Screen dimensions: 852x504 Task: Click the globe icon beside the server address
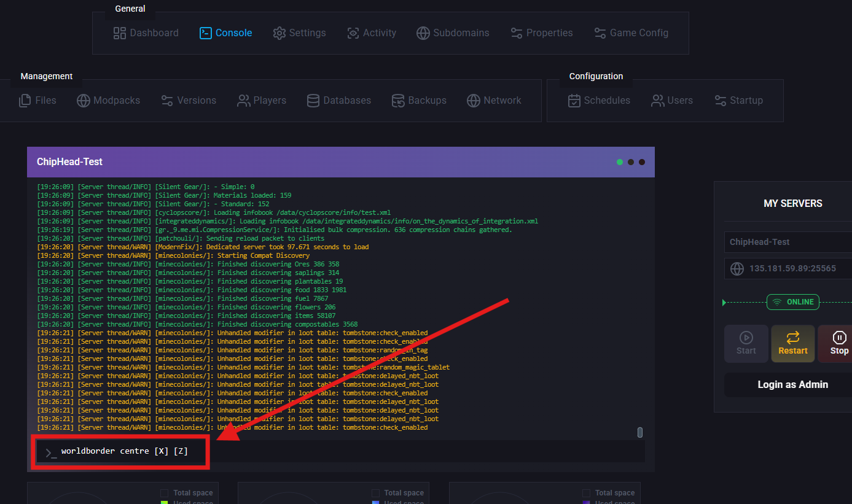tap(737, 269)
